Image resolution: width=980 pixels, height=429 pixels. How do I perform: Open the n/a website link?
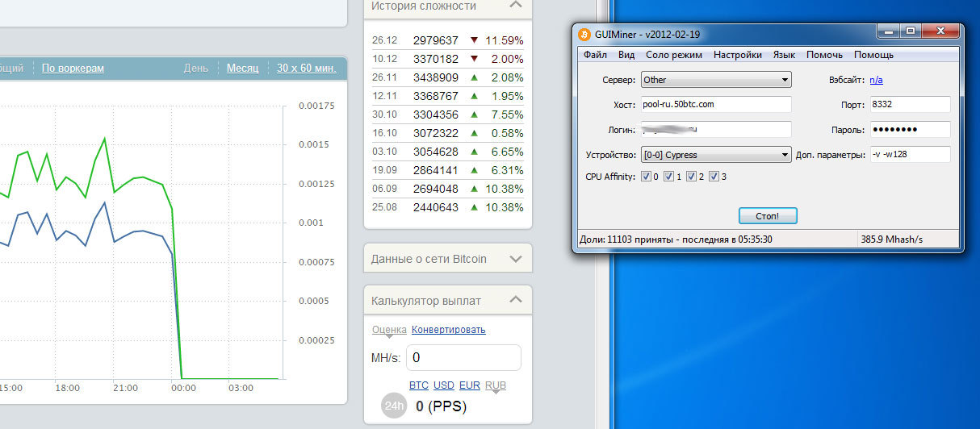pyautogui.click(x=877, y=80)
